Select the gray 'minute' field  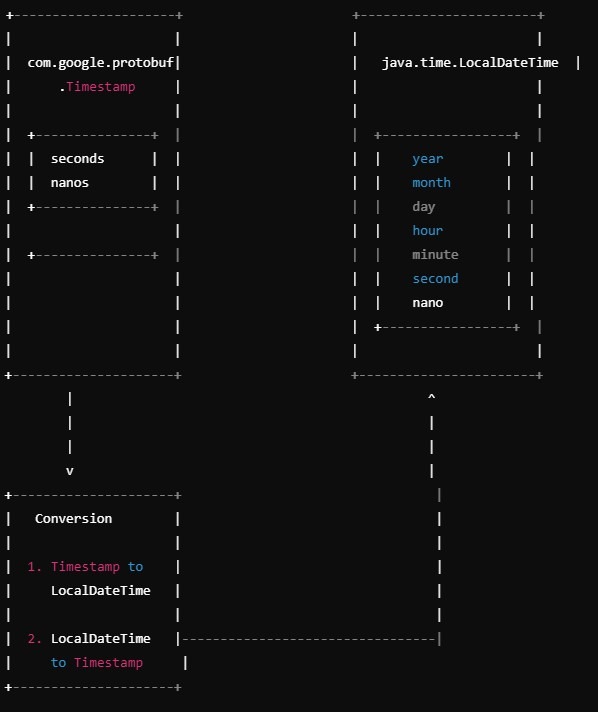click(x=435, y=254)
